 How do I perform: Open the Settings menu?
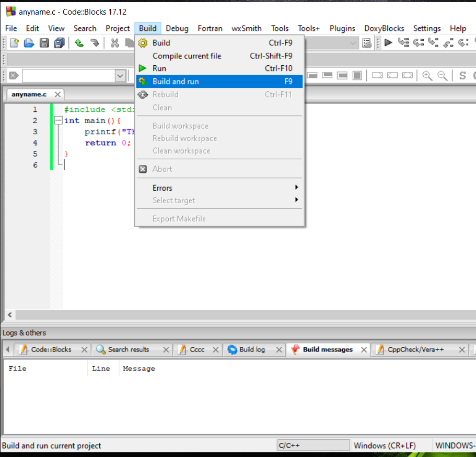pyautogui.click(x=427, y=28)
